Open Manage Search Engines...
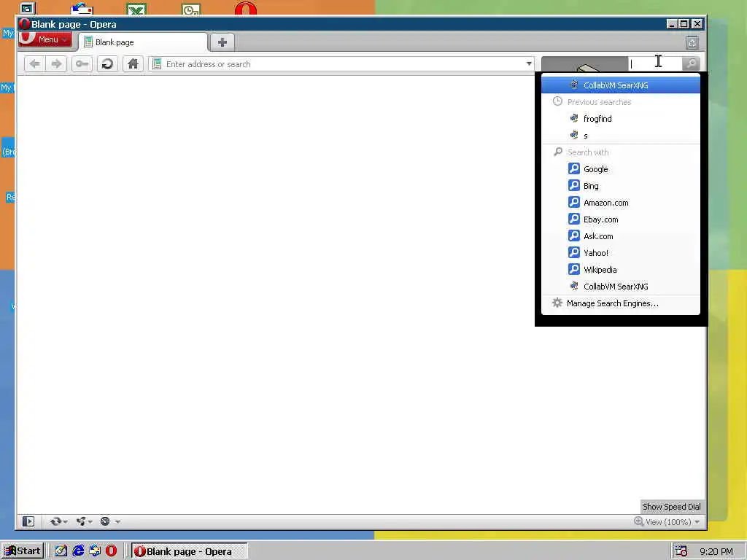Screen dimensions: 747x560 [x=621, y=303]
